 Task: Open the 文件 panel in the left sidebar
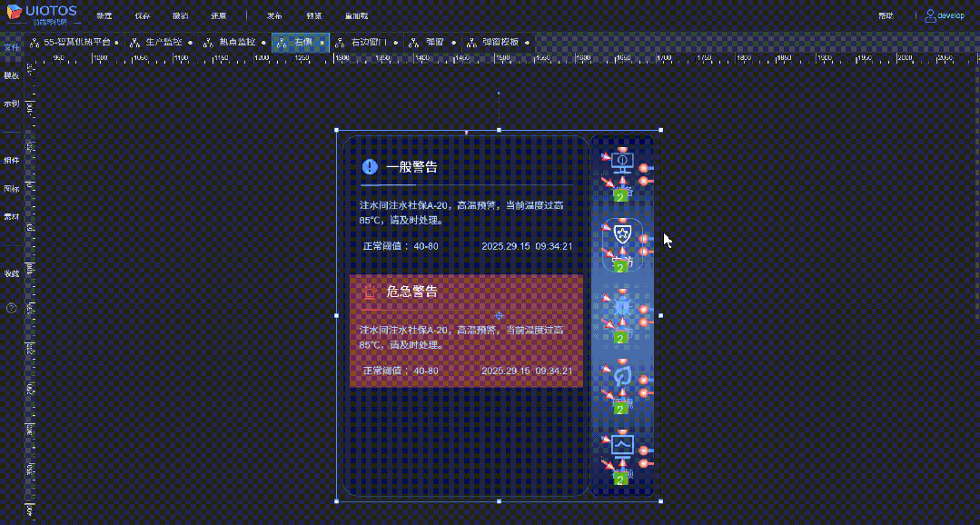coord(12,45)
